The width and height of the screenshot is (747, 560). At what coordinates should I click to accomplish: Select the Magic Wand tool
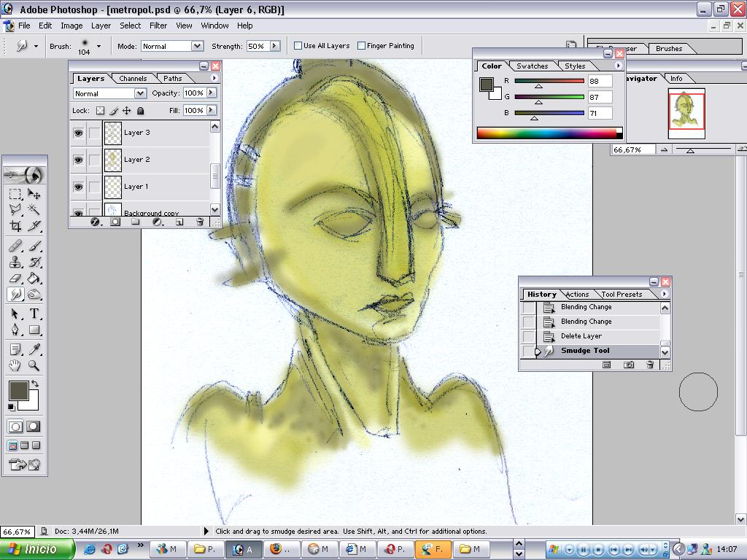[x=34, y=209]
